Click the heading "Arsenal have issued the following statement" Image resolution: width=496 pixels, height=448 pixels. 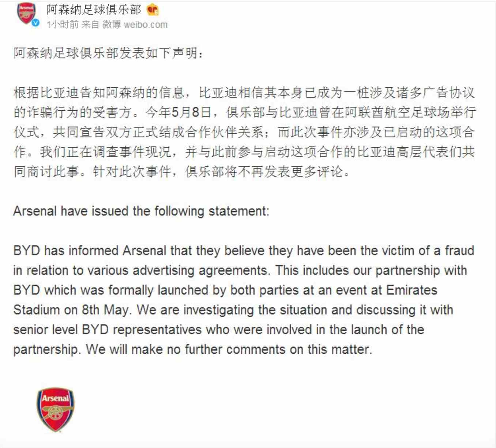pyautogui.click(x=141, y=211)
